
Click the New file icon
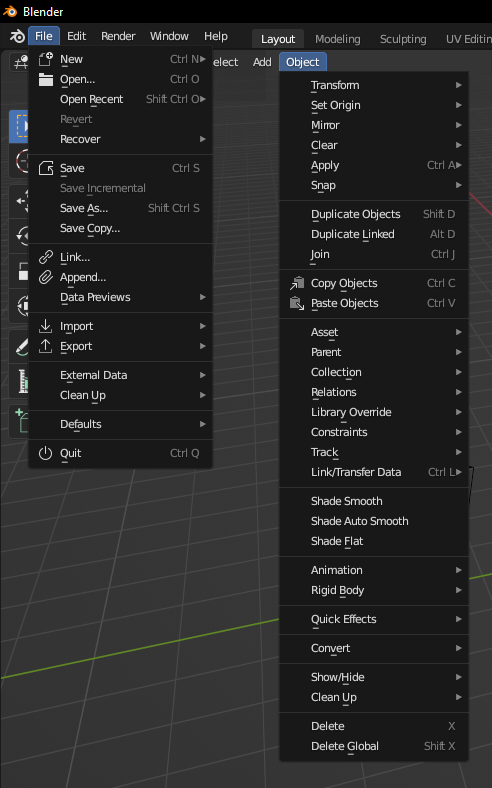pos(46,59)
